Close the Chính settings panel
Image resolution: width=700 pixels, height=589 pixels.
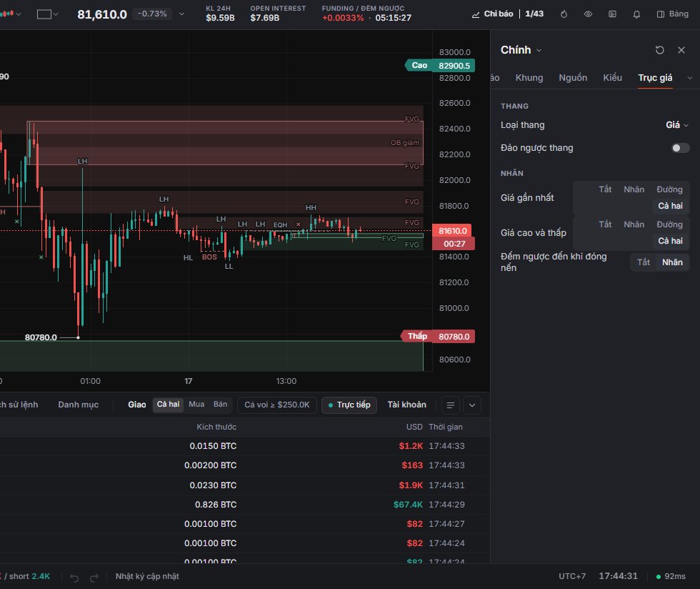point(681,50)
